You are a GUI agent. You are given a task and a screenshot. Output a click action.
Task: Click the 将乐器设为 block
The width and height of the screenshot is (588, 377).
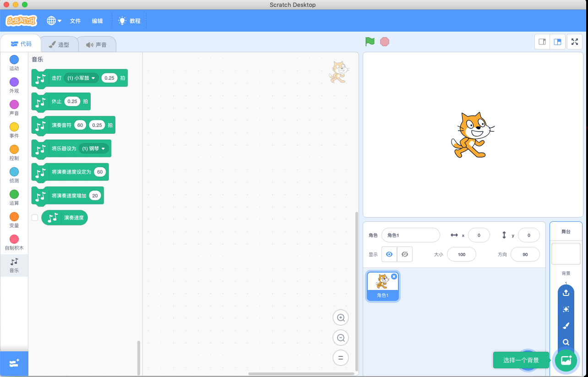pos(64,148)
